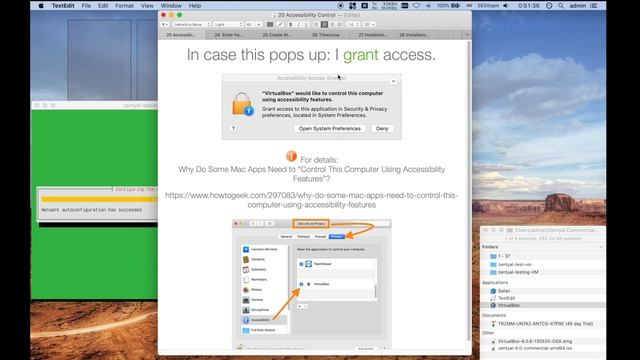Select the TextEdit app icon in Finder list

click(x=493, y=298)
